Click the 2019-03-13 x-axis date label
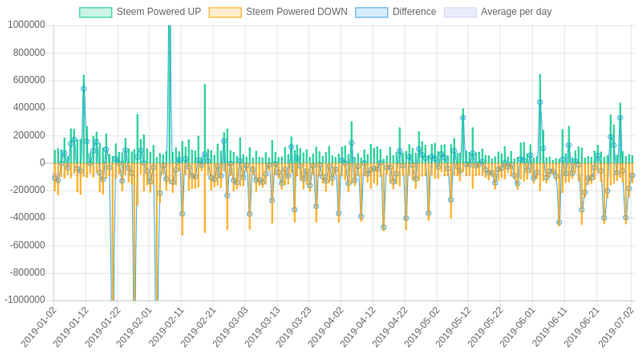Image resolution: width=640 pixels, height=361 pixels. coord(262,328)
